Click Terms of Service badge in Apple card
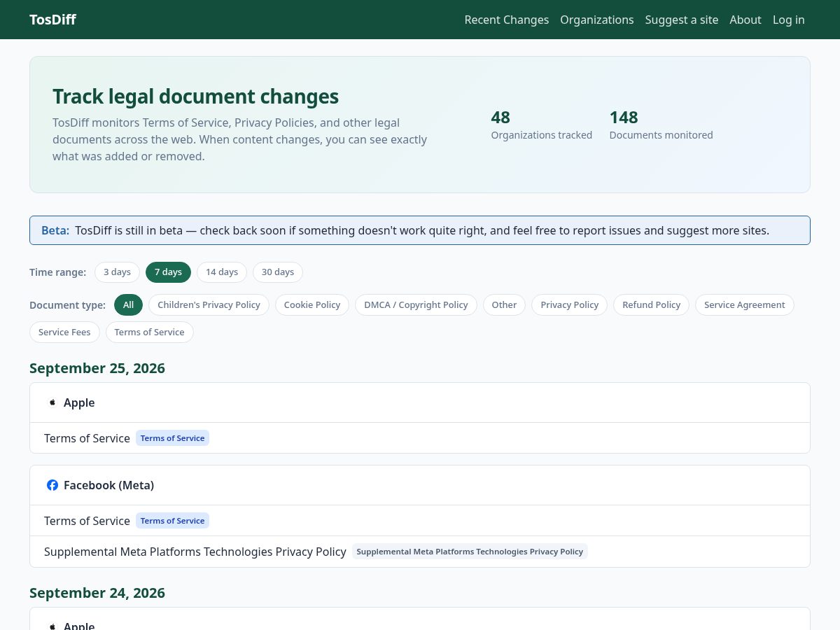840x630 pixels. pyautogui.click(x=173, y=438)
